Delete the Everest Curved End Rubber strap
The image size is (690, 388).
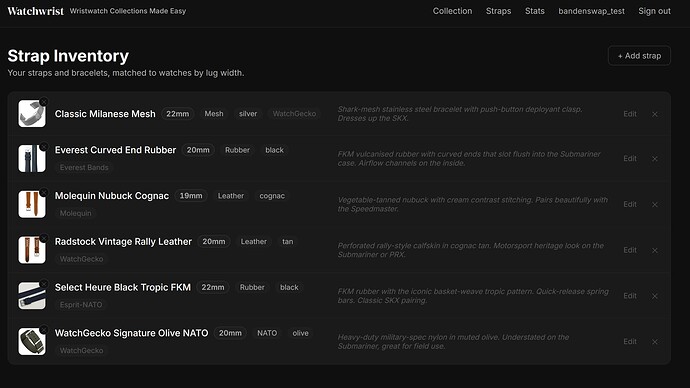[x=655, y=159]
